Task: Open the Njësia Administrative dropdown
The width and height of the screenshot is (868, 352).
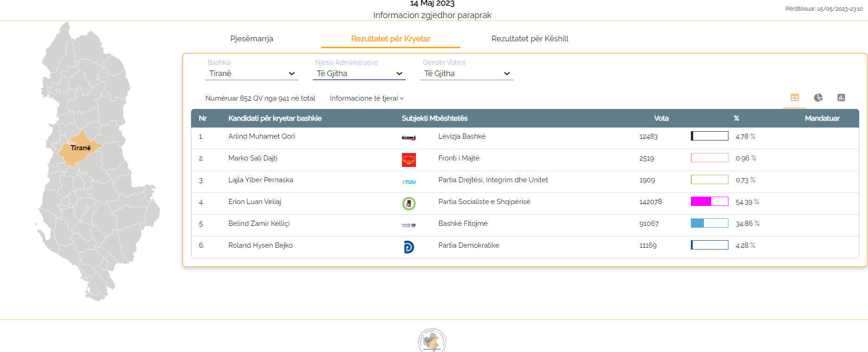Action: (359, 74)
